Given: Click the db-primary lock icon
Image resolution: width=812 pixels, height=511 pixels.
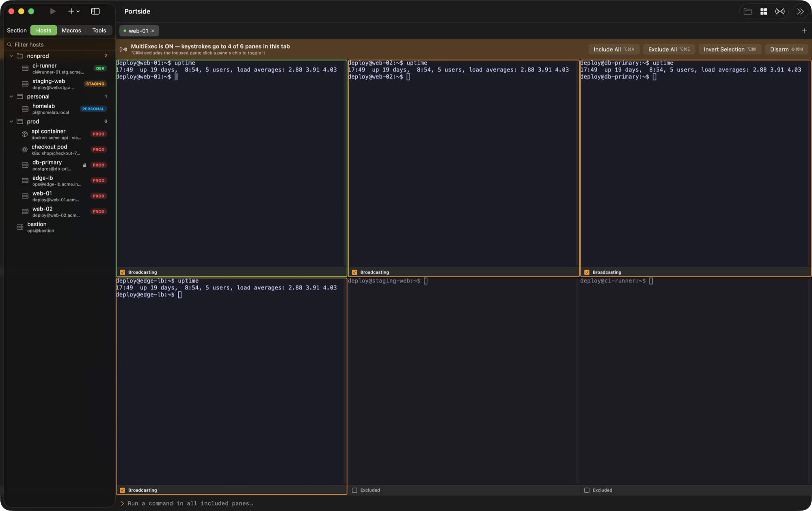Looking at the screenshot, I should (85, 165).
